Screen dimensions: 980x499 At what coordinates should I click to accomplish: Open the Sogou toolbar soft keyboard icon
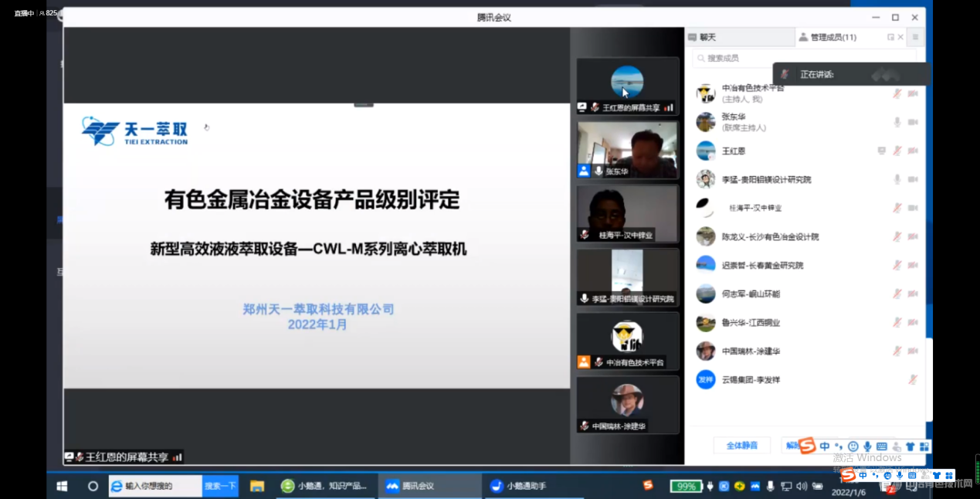pos(882,446)
